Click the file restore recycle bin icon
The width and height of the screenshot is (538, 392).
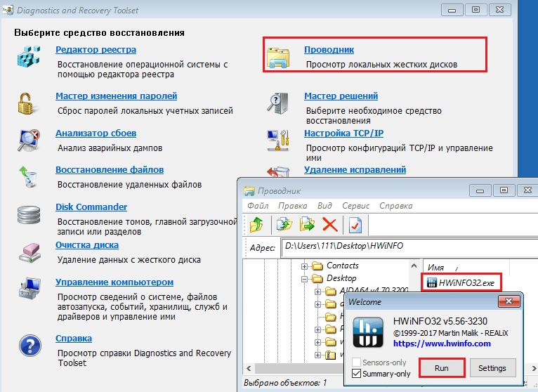(x=29, y=176)
